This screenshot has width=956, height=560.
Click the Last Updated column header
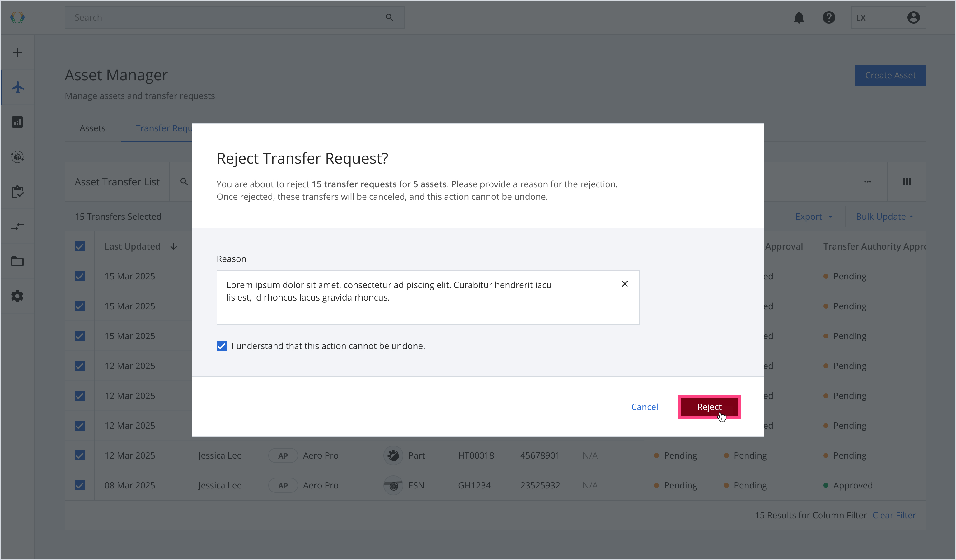pos(132,246)
